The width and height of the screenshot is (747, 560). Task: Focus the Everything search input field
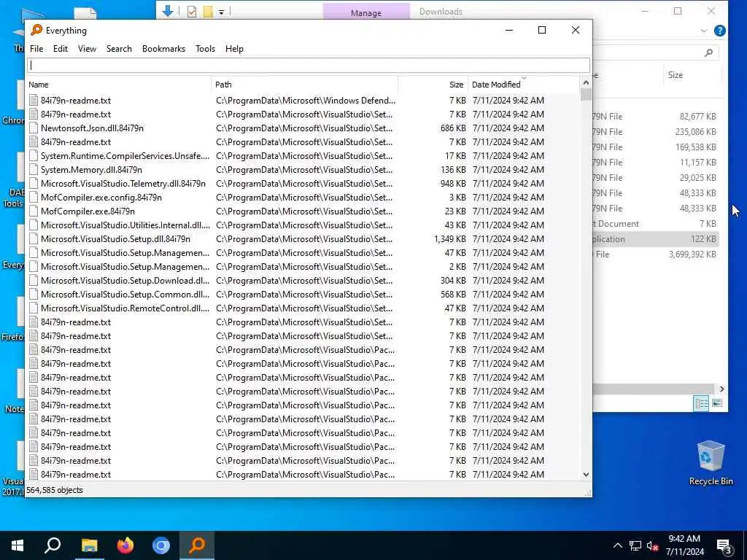(x=309, y=65)
